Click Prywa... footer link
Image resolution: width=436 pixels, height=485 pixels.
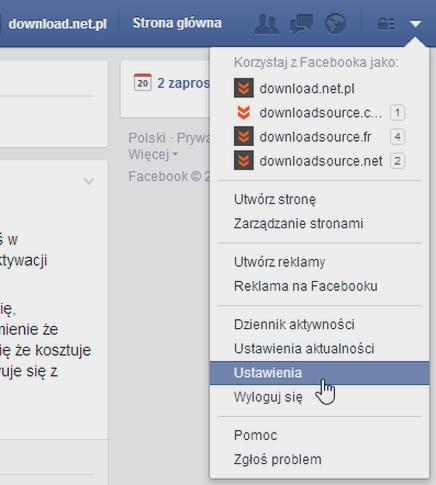[193, 138]
